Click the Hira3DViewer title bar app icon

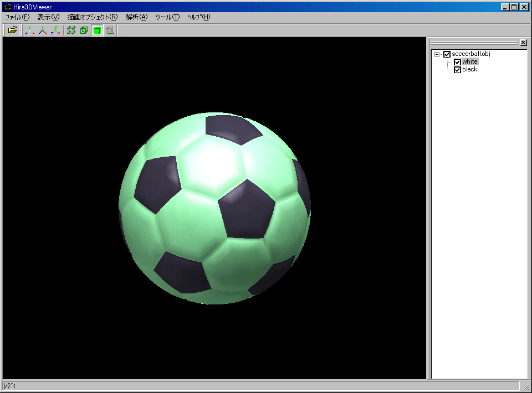click(x=7, y=7)
